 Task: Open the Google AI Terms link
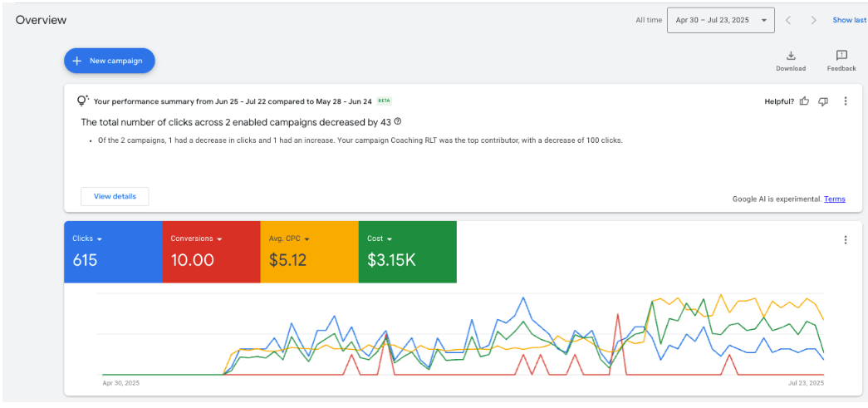click(834, 199)
